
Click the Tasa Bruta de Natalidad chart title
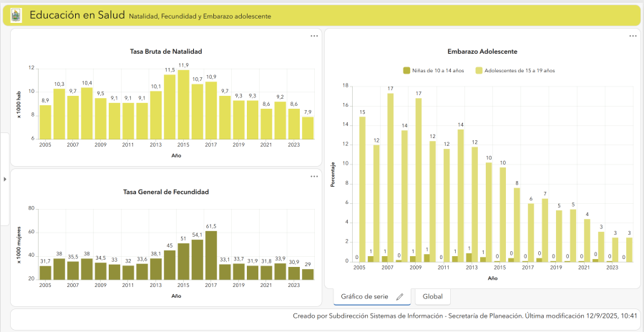[x=166, y=52]
